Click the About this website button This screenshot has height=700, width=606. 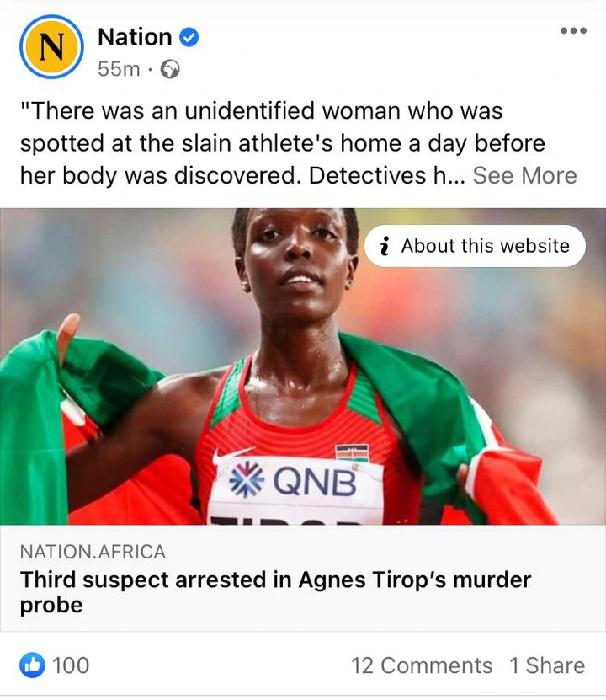(x=475, y=246)
